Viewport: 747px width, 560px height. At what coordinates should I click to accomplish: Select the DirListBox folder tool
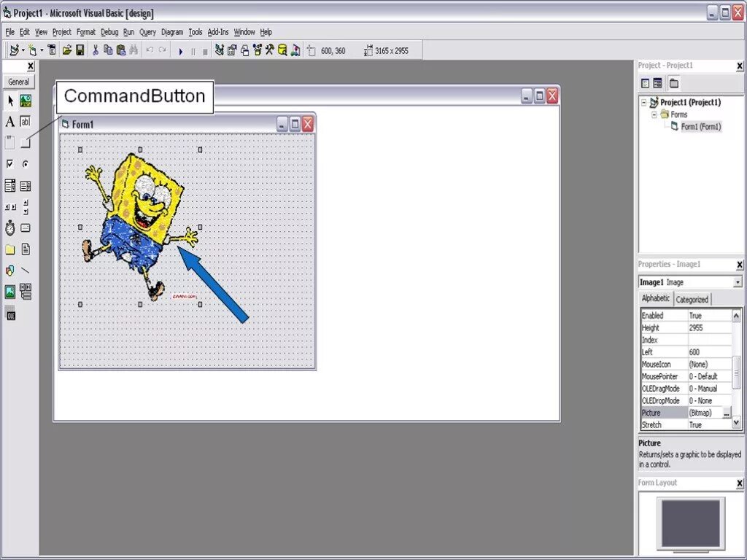pyautogui.click(x=10, y=249)
